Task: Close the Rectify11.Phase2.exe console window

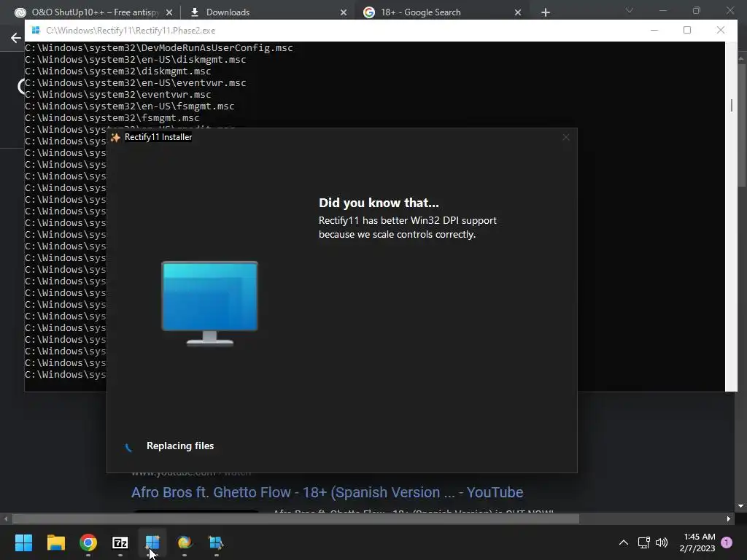Action: [x=720, y=30]
